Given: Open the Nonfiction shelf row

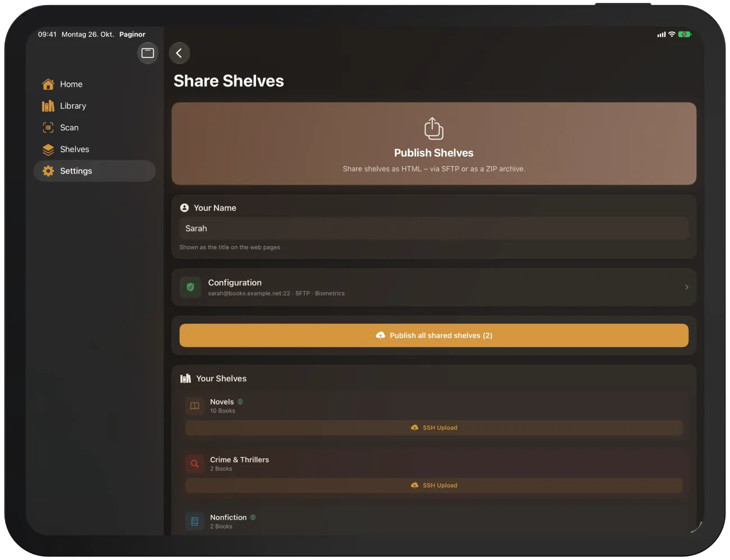Looking at the screenshot, I should pos(434,521).
